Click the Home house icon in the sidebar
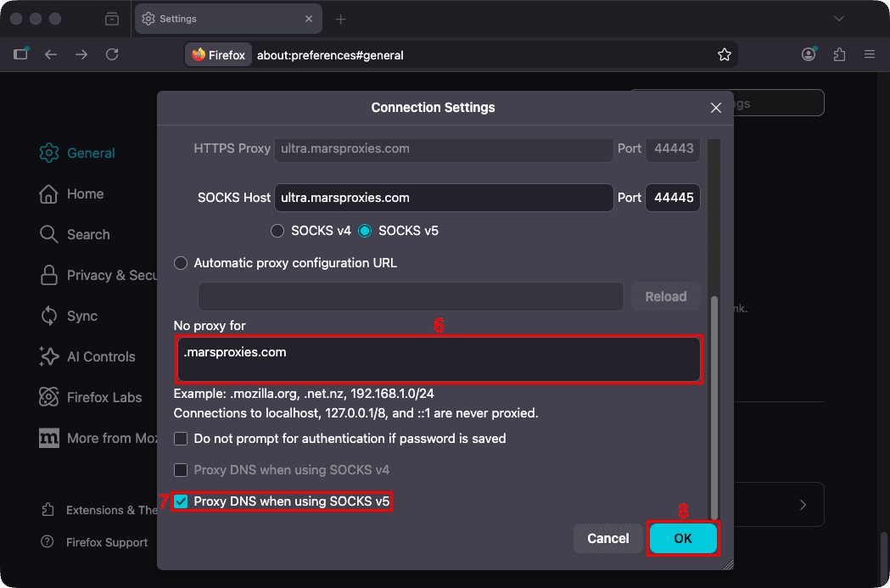Screen dimensions: 890x588 pyautogui.click(x=48, y=193)
